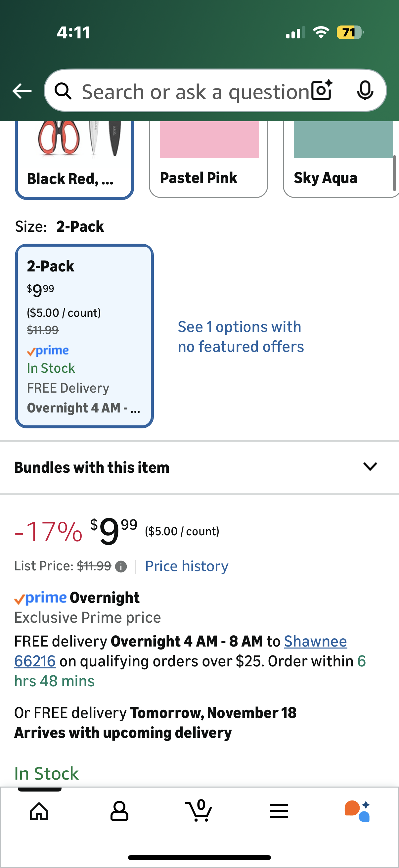Viewport: 399px width, 868px height.
Task: Click the Bundles section chevron arrow
Action: pos(370,467)
